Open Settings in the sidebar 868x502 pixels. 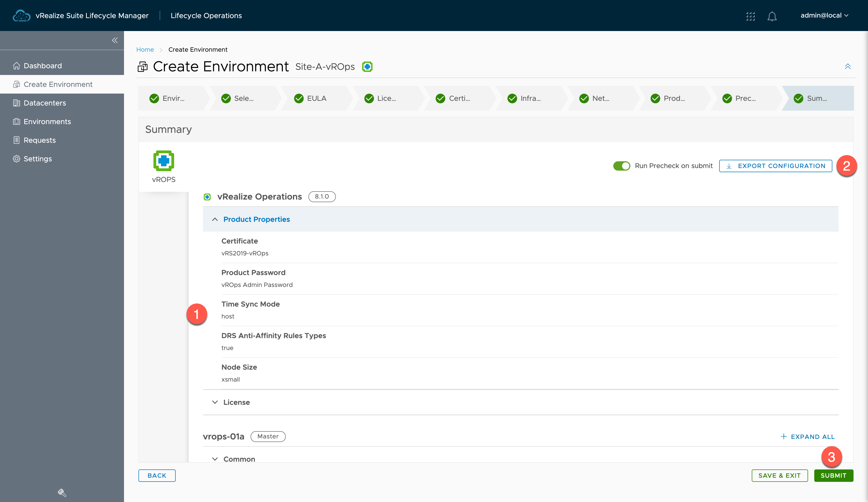pos(62,159)
